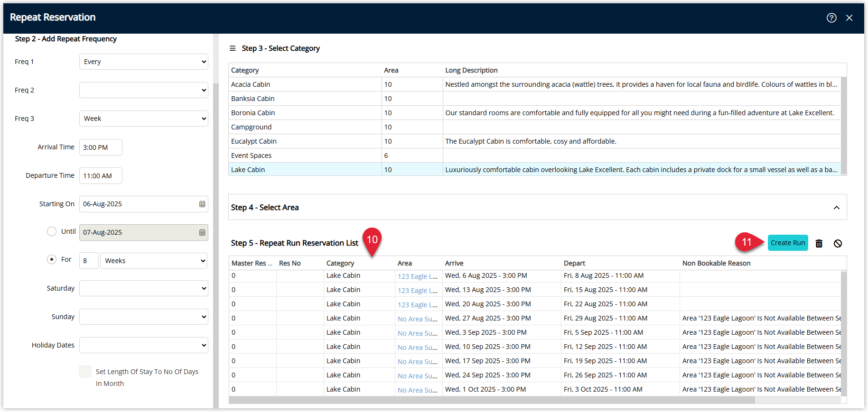Click No Area link for 1 Oct 2025 row
Screen dimensions: 868x412
coord(418,390)
